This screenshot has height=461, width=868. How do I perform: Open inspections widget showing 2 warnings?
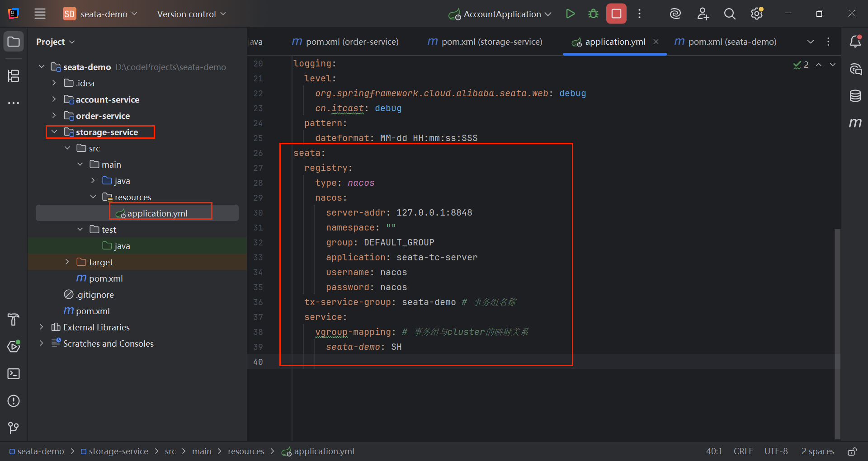point(801,65)
